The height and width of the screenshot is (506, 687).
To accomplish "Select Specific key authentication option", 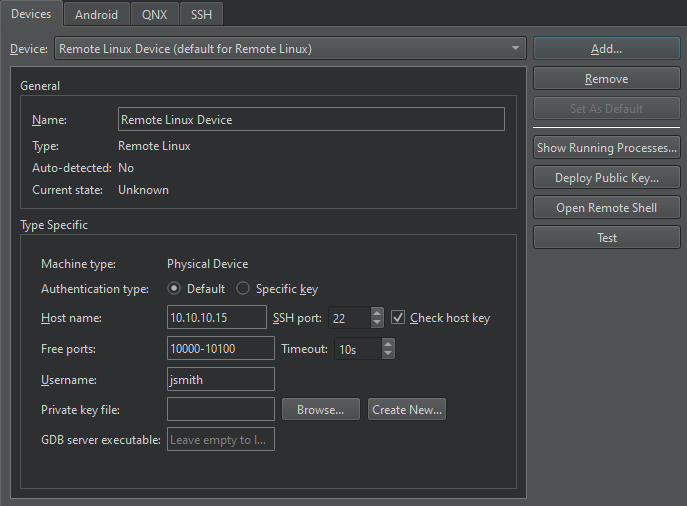I will coord(243,289).
